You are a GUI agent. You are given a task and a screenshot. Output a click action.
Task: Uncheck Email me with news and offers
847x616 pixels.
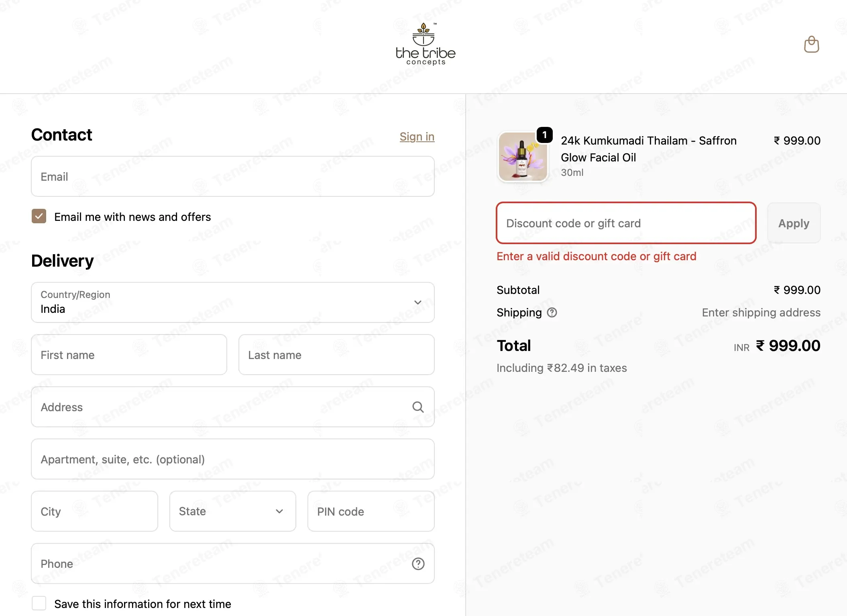tap(39, 216)
